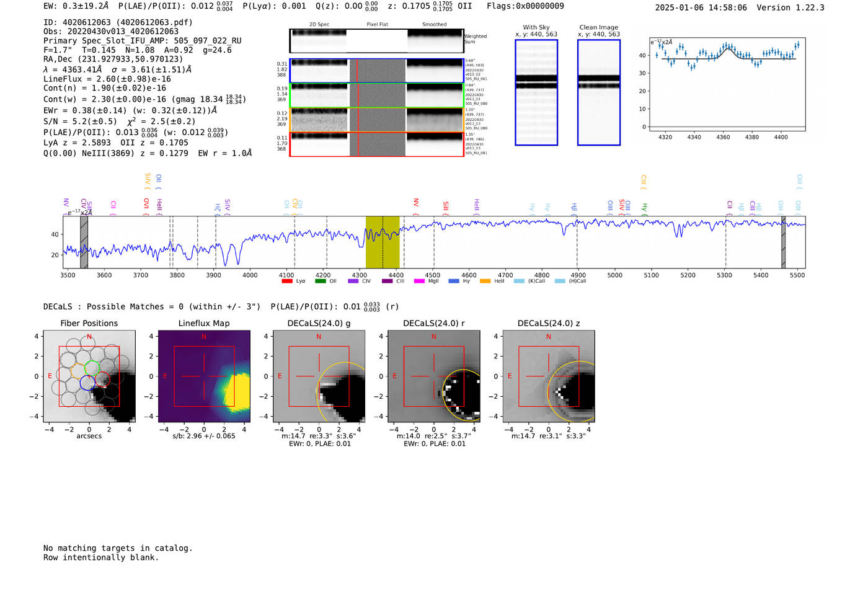This screenshot has width=868, height=591.
Task: Click the emission line fit plot
Action: 727,84
